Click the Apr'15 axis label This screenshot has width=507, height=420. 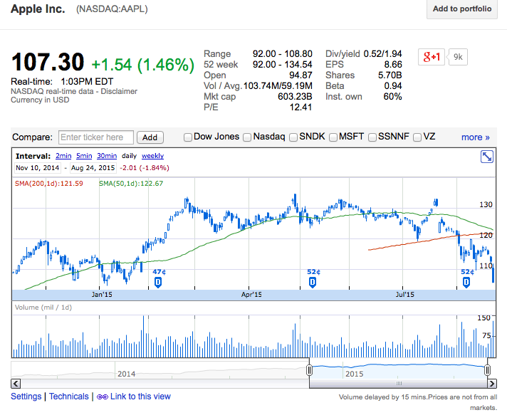point(251,295)
